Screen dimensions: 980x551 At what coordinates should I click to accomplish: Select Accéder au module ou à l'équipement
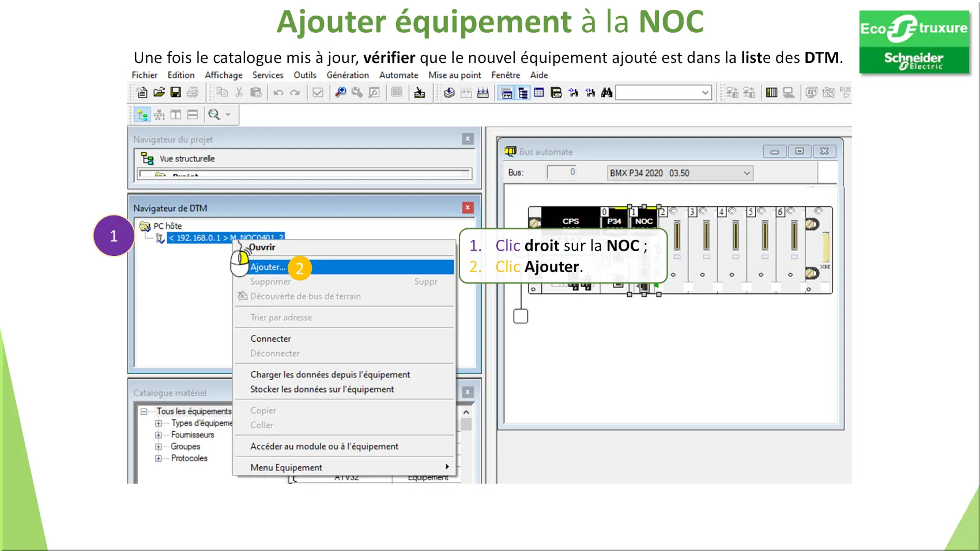coord(344,447)
